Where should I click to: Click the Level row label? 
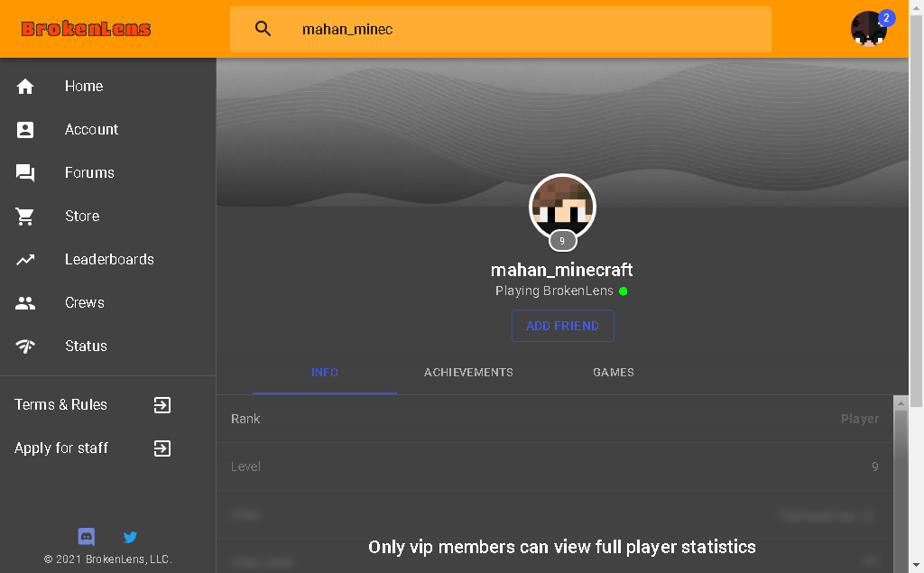tap(245, 467)
